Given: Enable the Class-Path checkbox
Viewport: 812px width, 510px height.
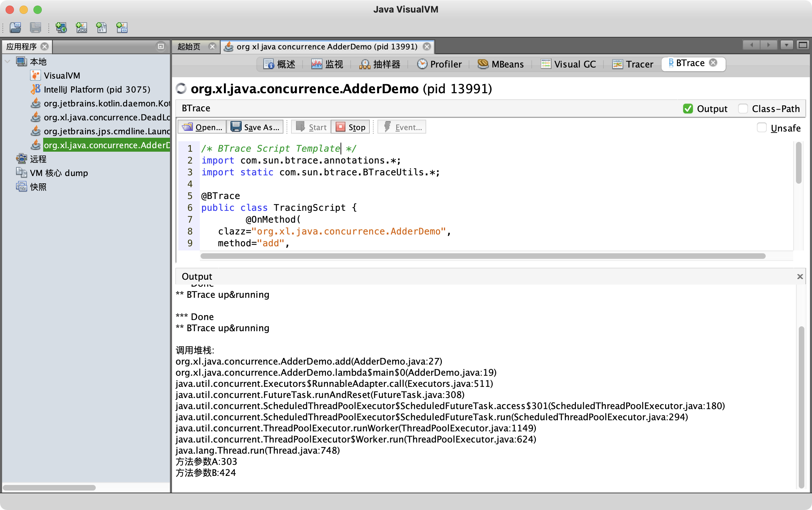Looking at the screenshot, I should (743, 109).
